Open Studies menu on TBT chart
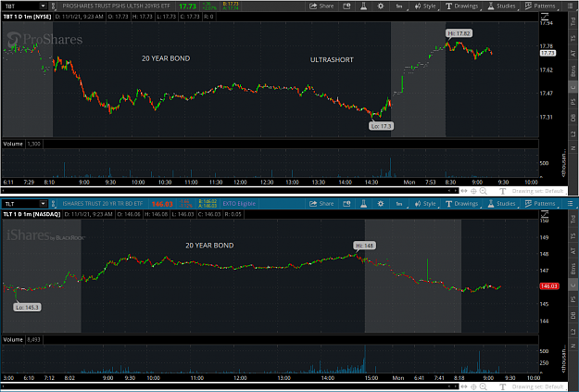 [501, 6]
